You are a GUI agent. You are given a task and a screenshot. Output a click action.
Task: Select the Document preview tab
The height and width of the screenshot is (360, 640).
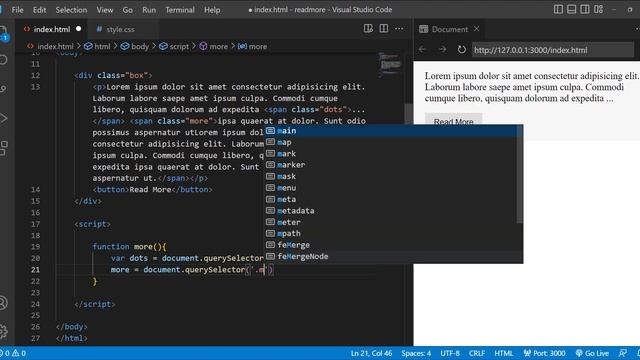click(x=450, y=29)
